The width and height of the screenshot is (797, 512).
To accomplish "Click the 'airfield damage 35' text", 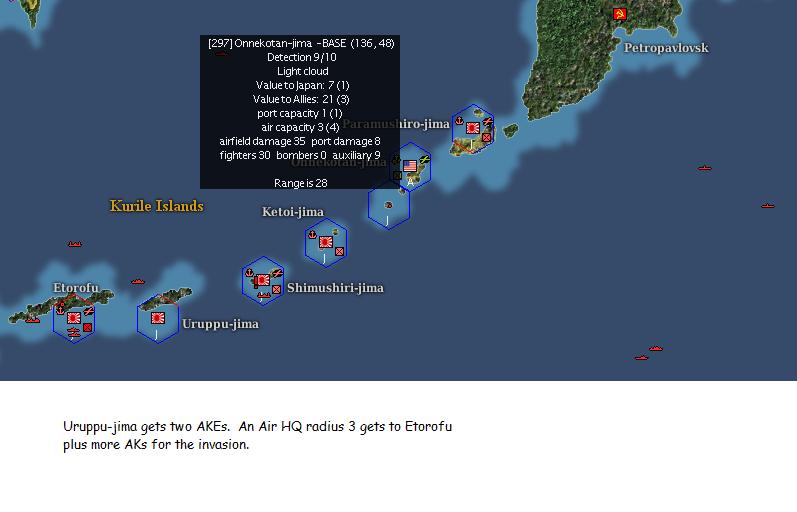I will (x=262, y=141).
